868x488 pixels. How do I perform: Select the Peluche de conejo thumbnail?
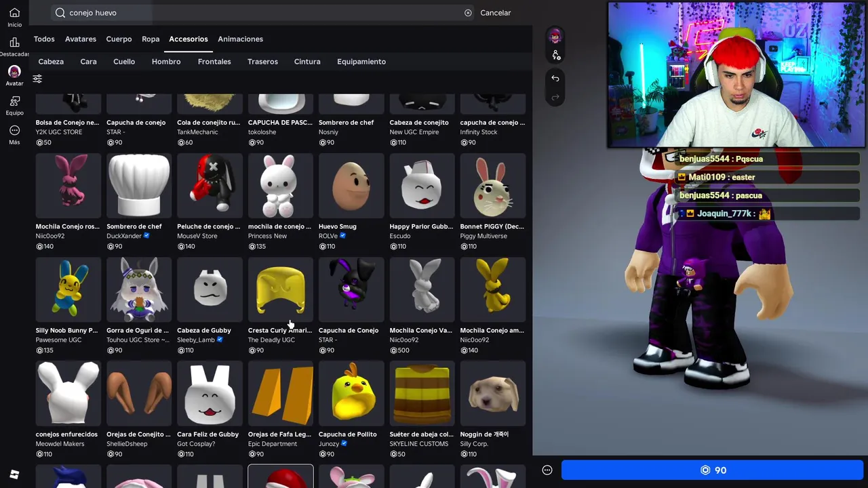tap(210, 186)
